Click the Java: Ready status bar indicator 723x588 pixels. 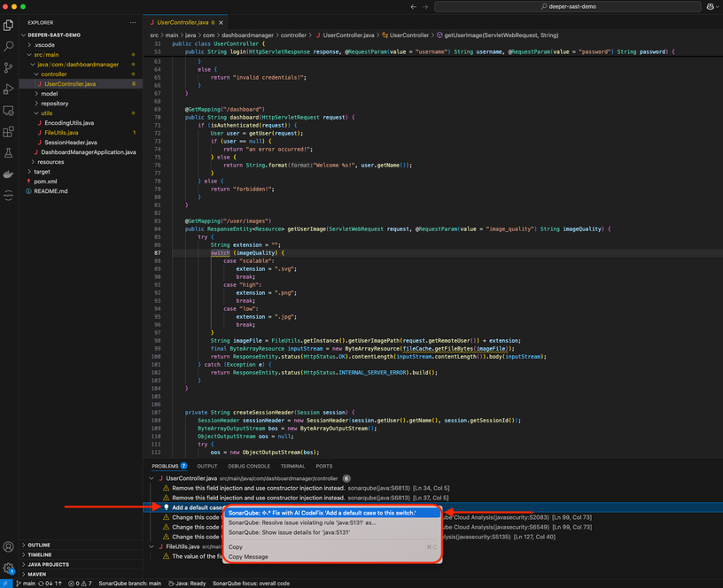[188, 583]
